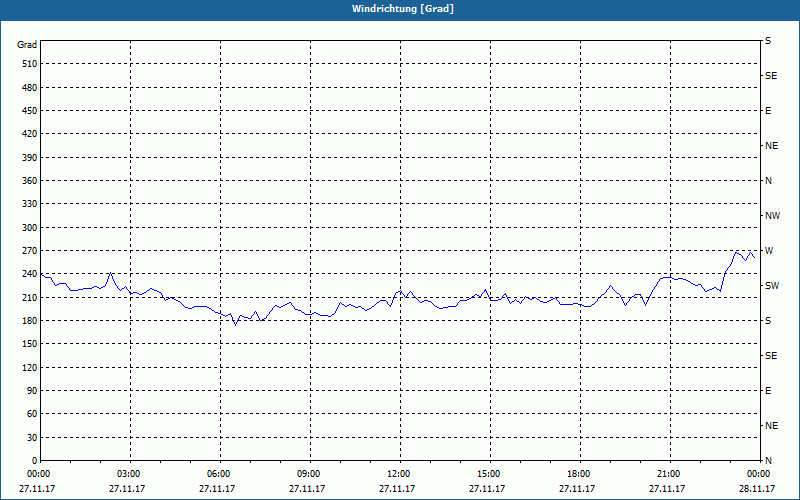Select the SW compass label

point(772,286)
